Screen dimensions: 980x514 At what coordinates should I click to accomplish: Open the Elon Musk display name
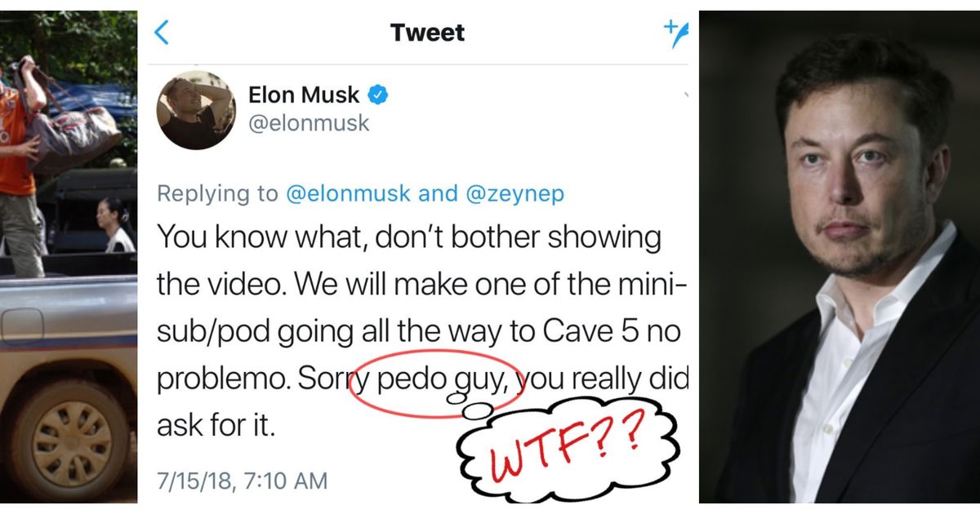pyautogui.click(x=303, y=95)
